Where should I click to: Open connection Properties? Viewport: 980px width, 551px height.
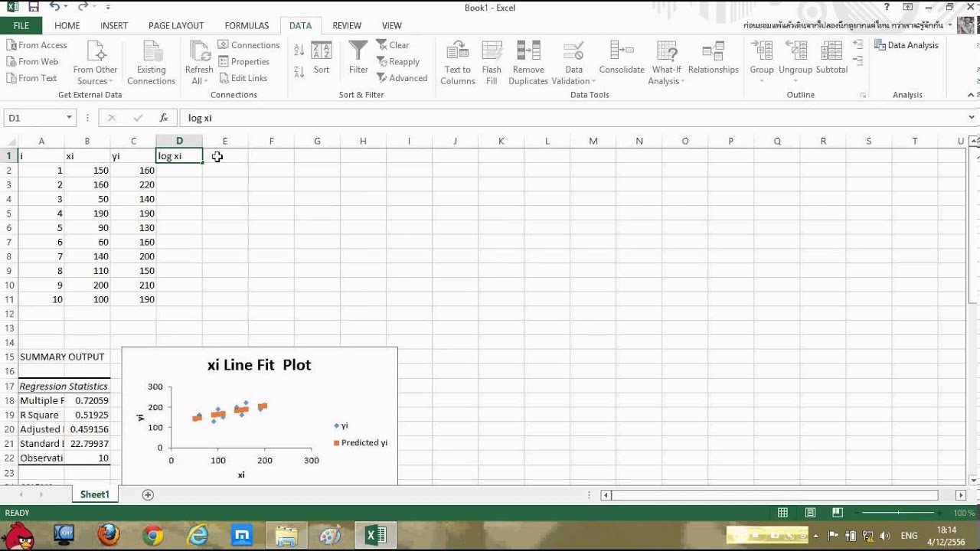point(243,62)
